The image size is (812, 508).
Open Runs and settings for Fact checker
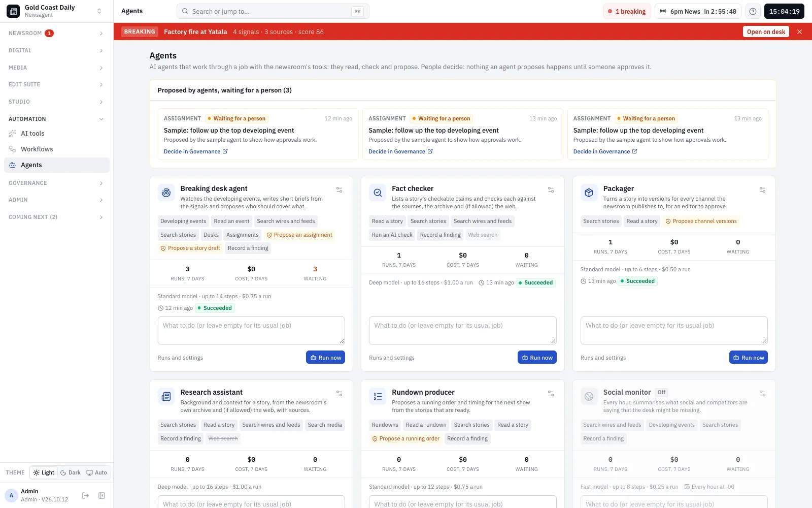392,358
